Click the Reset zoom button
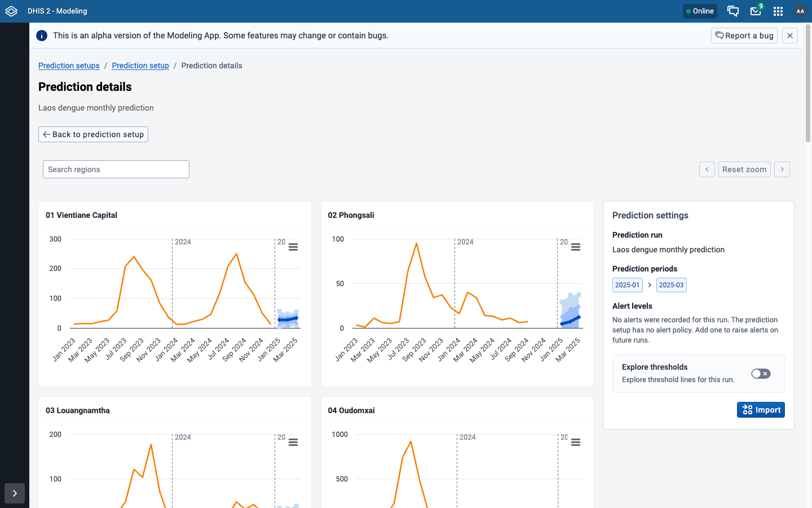The width and height of the screenshot is (812, 508). [x=744, y=169]
